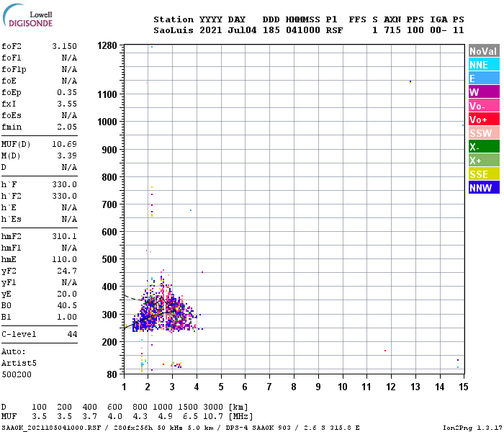The image size is (504, 432).
Task: Click the Lowell Digisonde logo
Action: coord(27,16)
